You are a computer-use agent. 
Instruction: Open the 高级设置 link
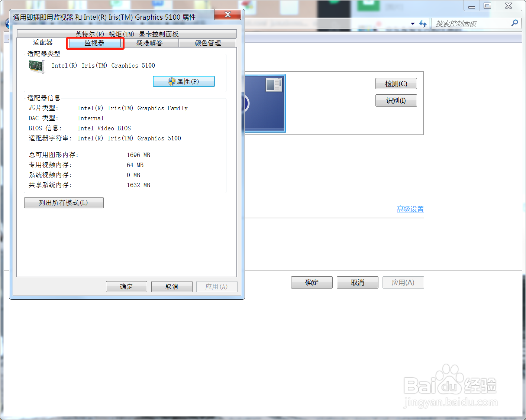click(410, 209)
